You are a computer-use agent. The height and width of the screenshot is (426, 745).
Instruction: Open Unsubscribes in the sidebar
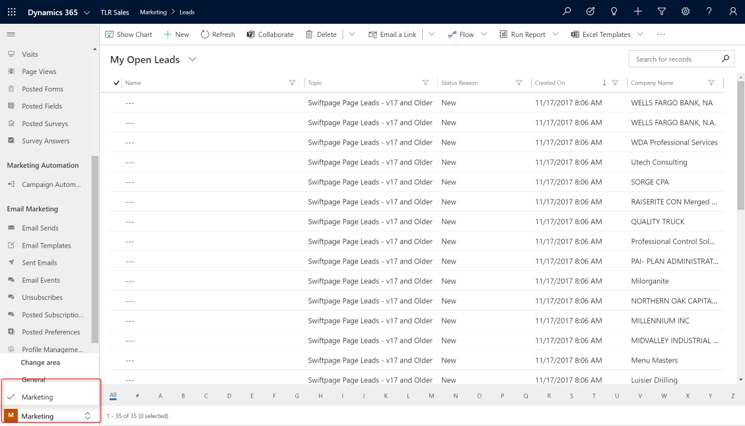[42, 297]
